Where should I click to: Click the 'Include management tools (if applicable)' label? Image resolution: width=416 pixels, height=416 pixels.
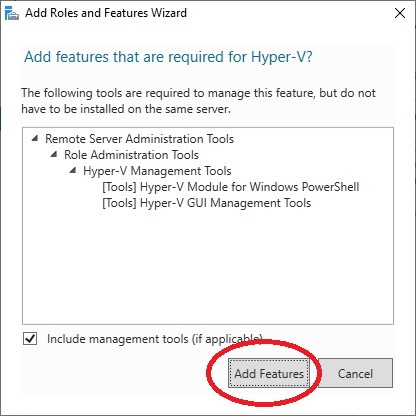point(154,339)
